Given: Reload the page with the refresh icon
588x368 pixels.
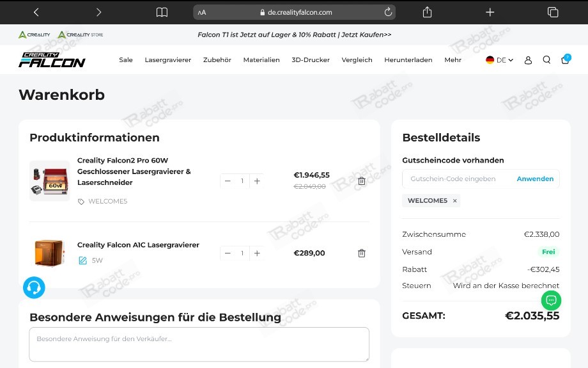Looking at the screenshot, I should [388, 12].
